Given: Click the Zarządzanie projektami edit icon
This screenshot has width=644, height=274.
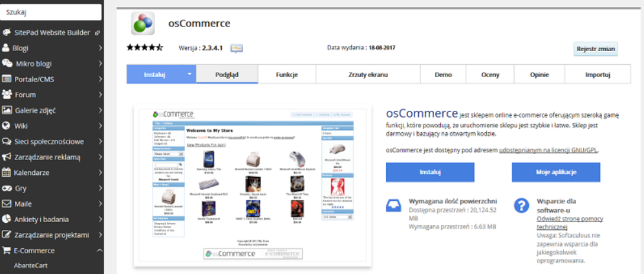Looking at the screenshot, I should [6, 235].
